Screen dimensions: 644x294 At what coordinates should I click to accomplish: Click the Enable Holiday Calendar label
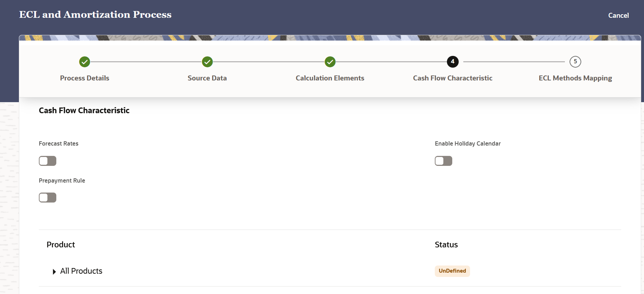(x=468, y=143)
